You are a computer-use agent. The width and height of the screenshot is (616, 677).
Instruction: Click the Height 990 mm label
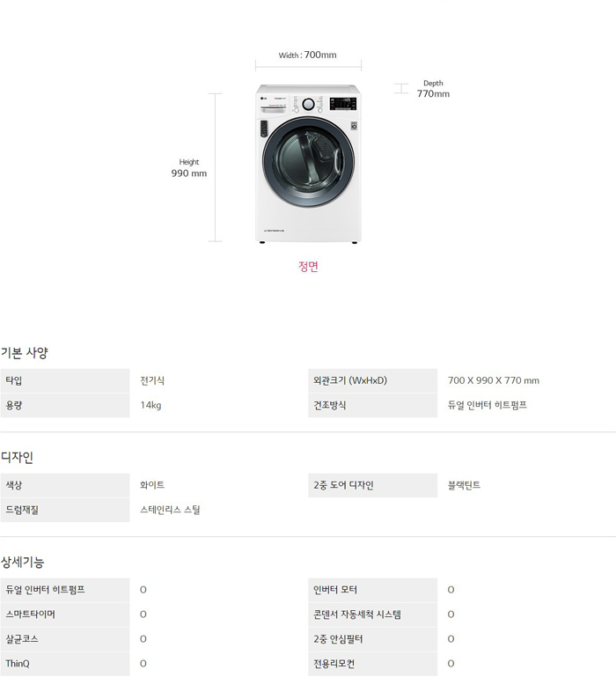click(x=189, y=168)
